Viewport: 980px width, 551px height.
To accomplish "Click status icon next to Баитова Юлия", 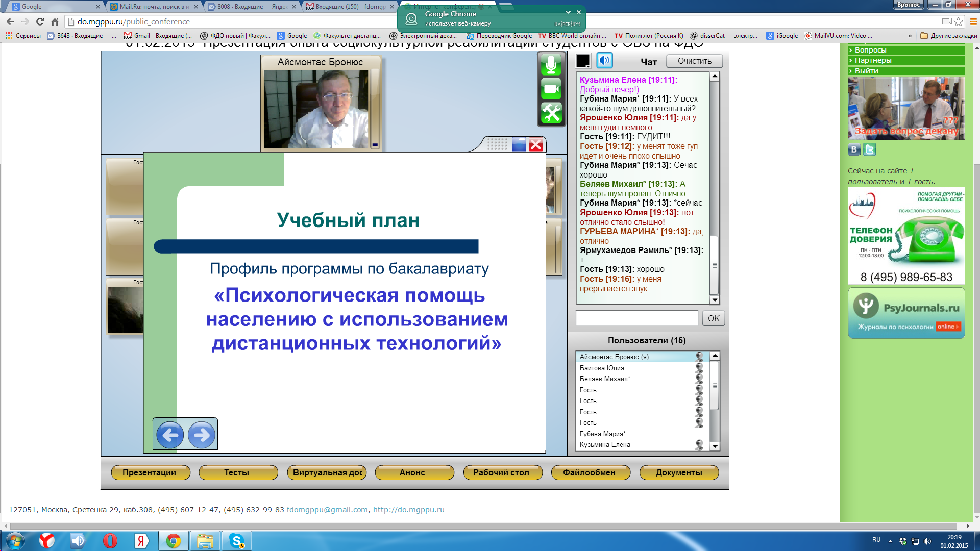I will point(699,368).
